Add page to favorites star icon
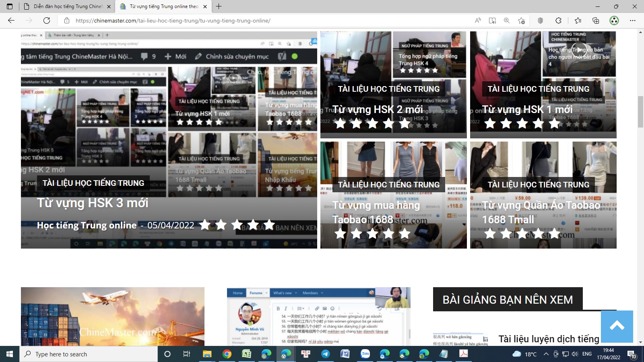644x362 pixels. click(521, 21)
